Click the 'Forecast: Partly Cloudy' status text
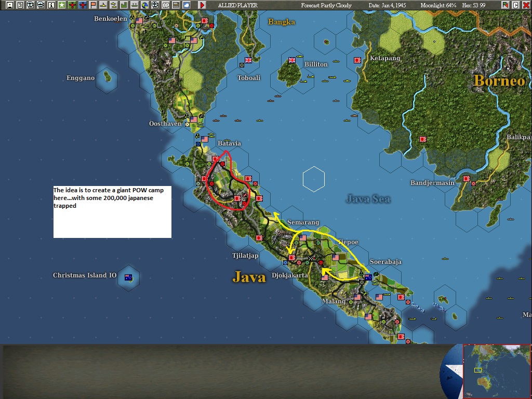 pyautogui.click(x=326, y=5)
